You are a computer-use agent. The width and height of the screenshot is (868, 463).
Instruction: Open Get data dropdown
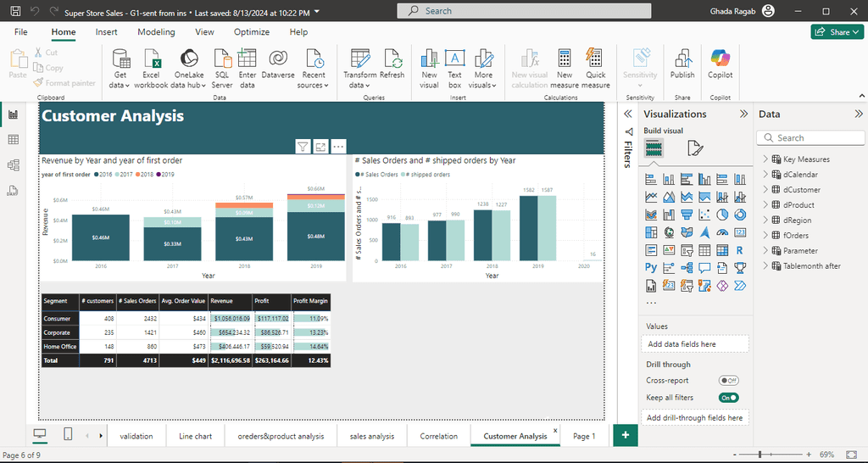120,69
